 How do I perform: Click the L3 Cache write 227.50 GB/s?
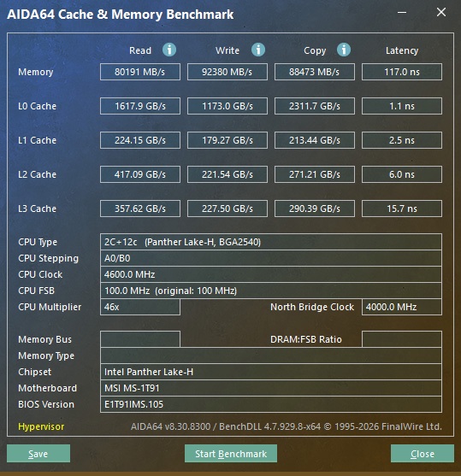coord(228,209)
